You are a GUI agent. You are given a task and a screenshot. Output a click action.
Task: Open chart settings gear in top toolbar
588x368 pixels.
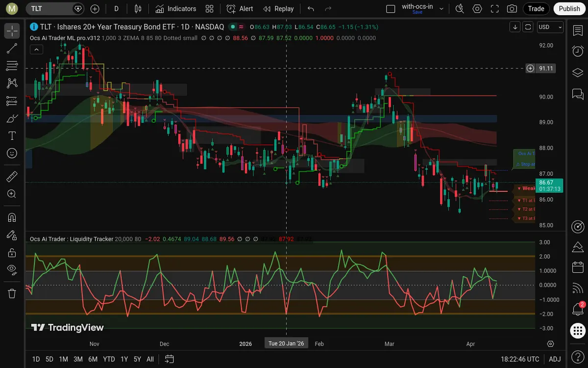pos(477,9)
